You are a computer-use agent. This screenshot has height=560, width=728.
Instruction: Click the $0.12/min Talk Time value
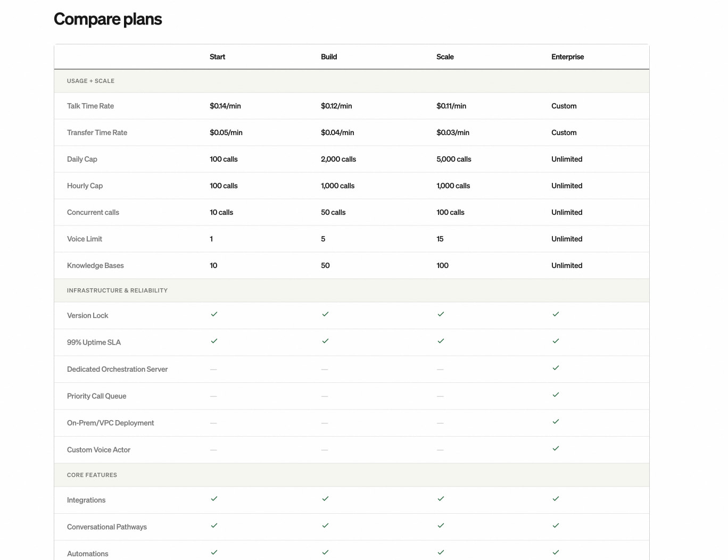(336, 106)
